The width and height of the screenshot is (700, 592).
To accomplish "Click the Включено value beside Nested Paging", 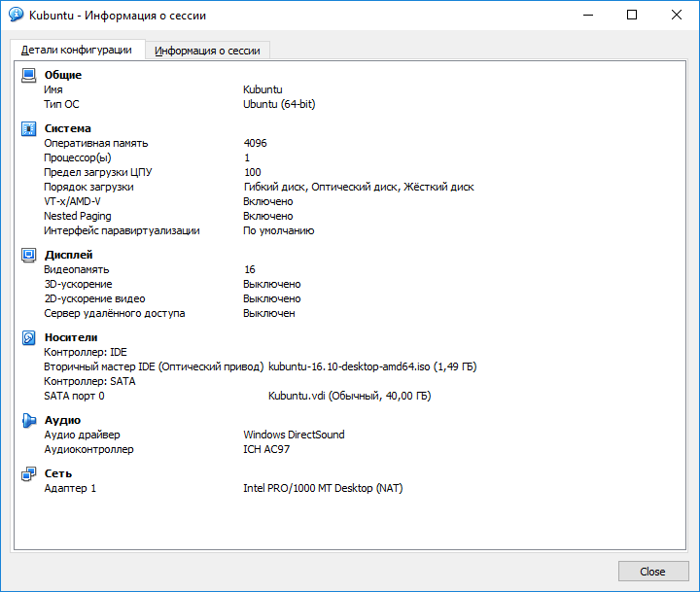I will tap(268, 216).
